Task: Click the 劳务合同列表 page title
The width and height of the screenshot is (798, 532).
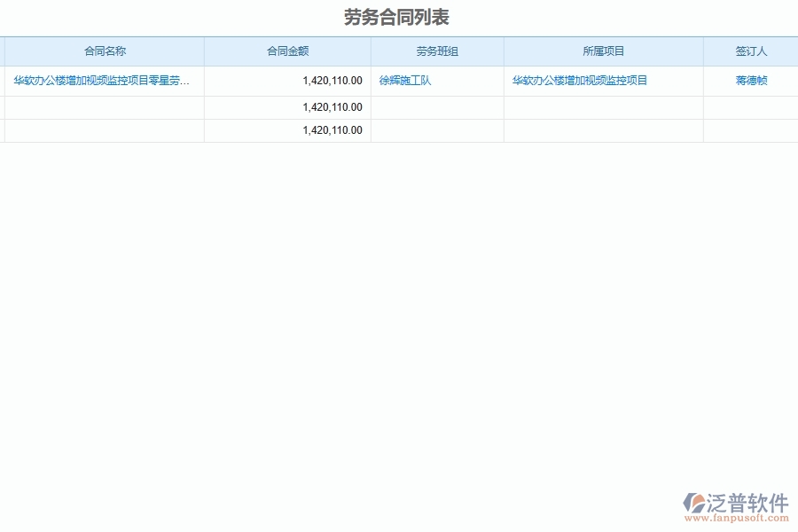Action: click(398, 15)
